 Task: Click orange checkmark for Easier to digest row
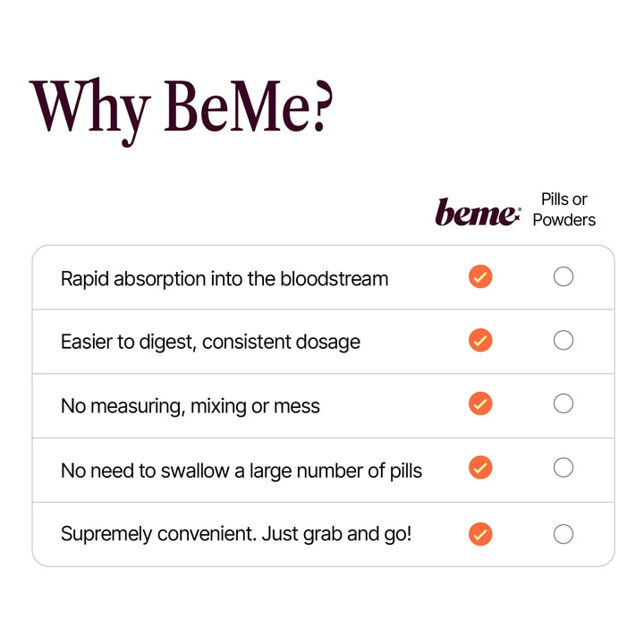480,341
